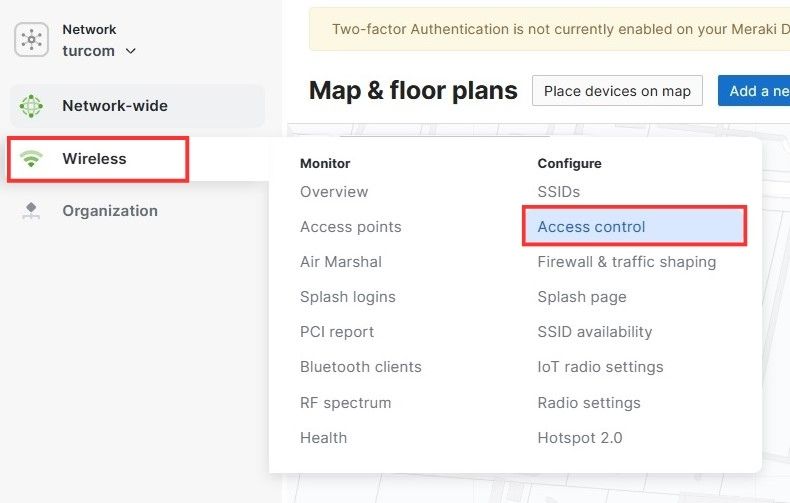Image resolution: width=790 pixels, height=503 pixels.
Task: View wireless Overview under Monitor
Action: point(334,192)
